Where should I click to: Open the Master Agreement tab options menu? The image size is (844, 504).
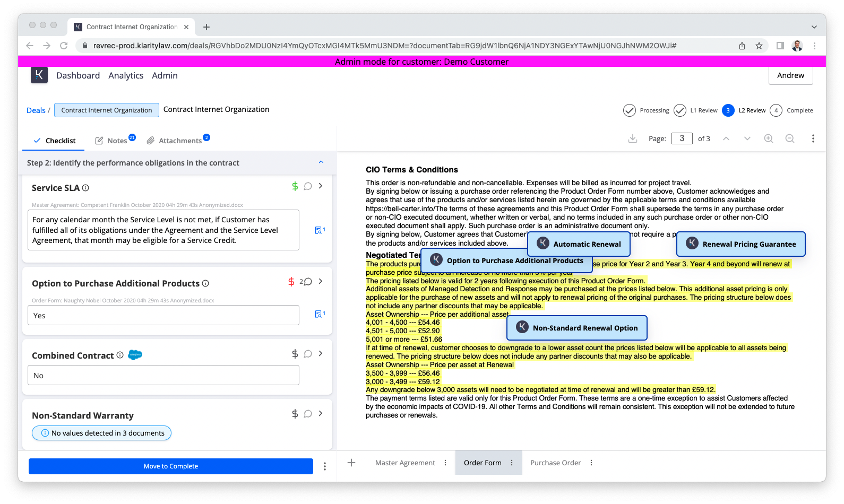pos(445,463)
